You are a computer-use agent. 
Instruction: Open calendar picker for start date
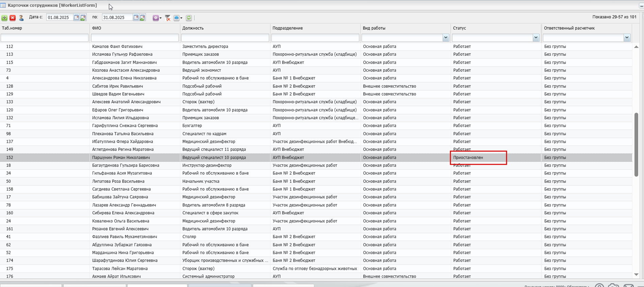[77, 18]
